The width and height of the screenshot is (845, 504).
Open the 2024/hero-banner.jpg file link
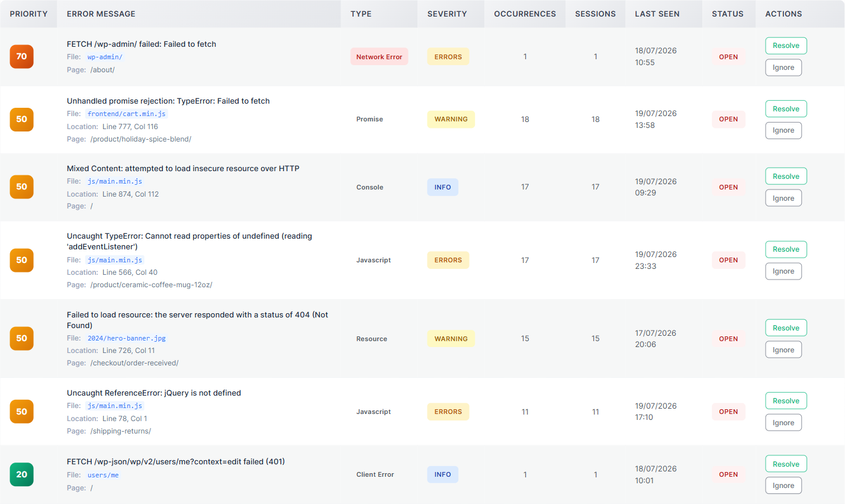pyautogui.click(x=127, y=338)
